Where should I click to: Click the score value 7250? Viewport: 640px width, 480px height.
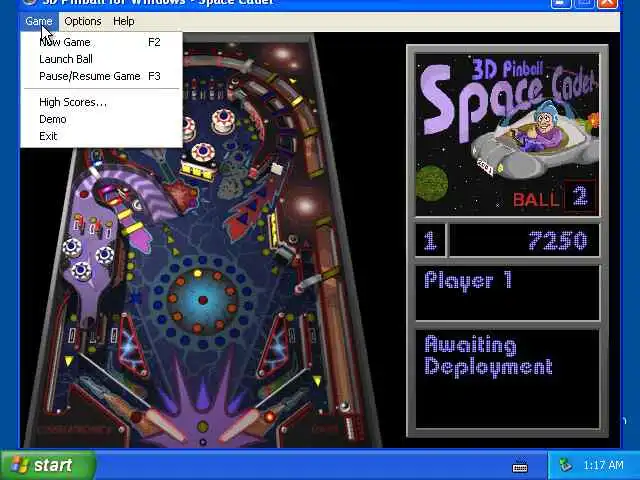558,240
